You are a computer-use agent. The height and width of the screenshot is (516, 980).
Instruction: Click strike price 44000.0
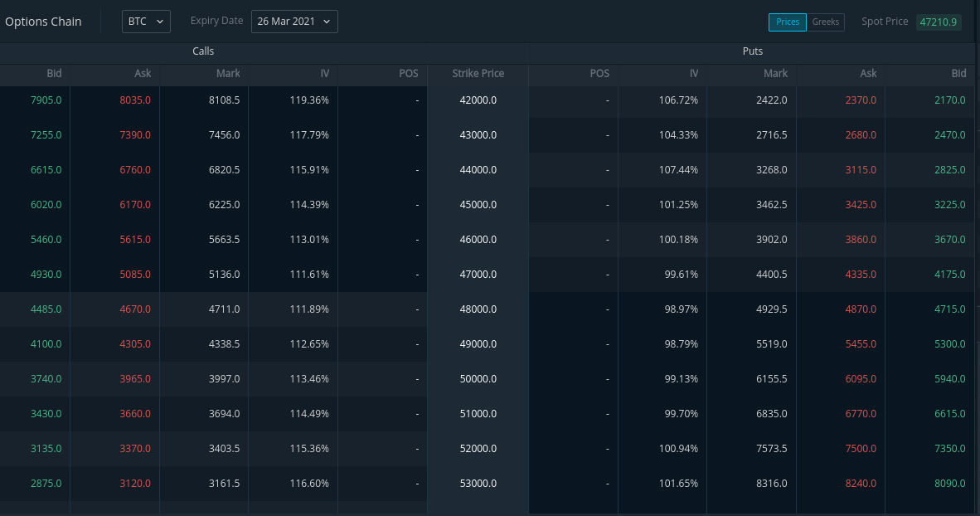[x=478, y=169]
